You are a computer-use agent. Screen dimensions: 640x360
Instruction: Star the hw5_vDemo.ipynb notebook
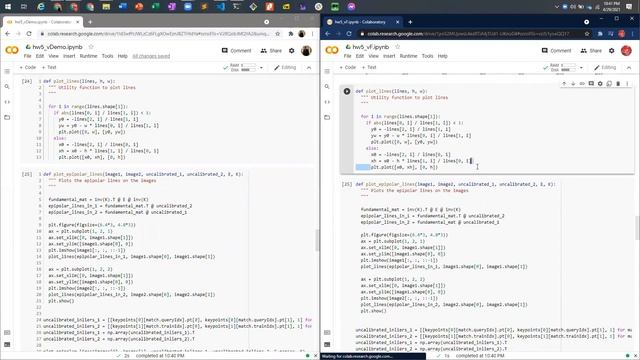tap(91, 47)
